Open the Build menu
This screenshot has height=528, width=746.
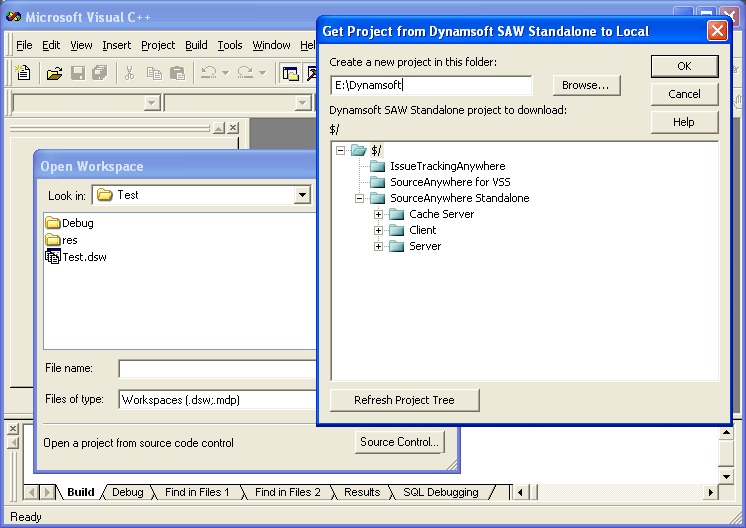[x=196, y=45]
